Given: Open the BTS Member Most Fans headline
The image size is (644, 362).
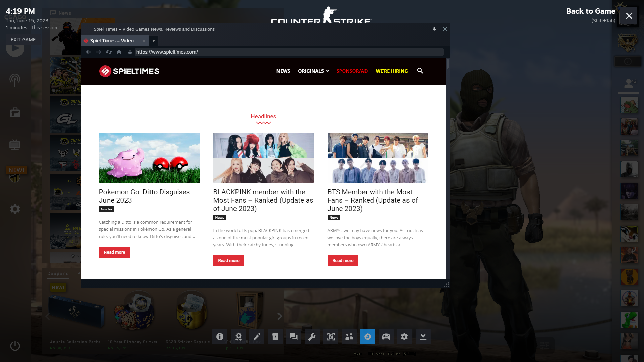Looking at the screenshot, I should click(x=373, y=200).
